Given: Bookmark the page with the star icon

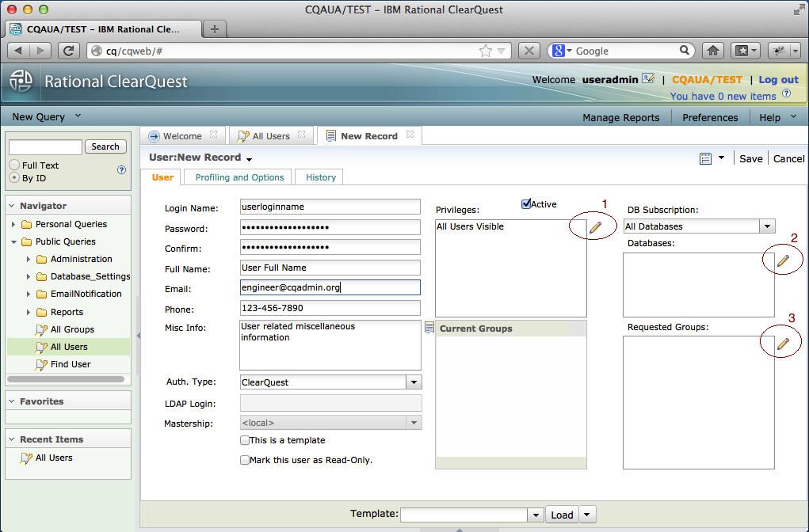Looking at the screenshot, I should click(x=486, y=51).
